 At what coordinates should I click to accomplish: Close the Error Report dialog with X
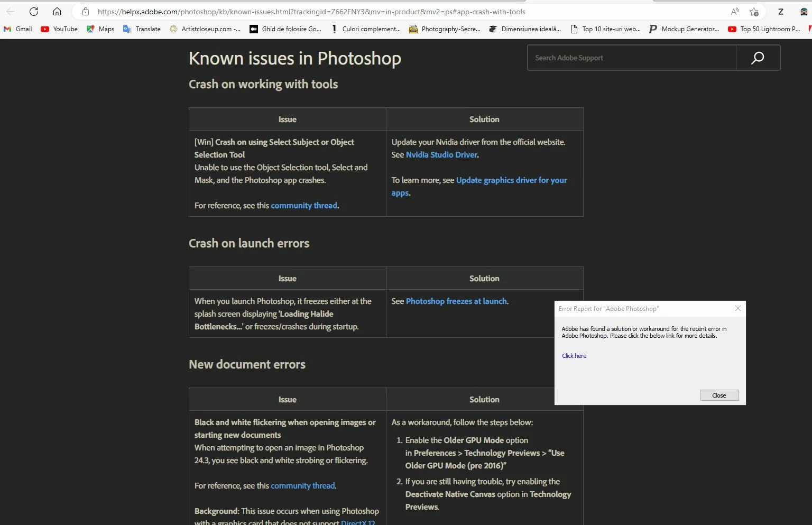(x=738, y=308)
